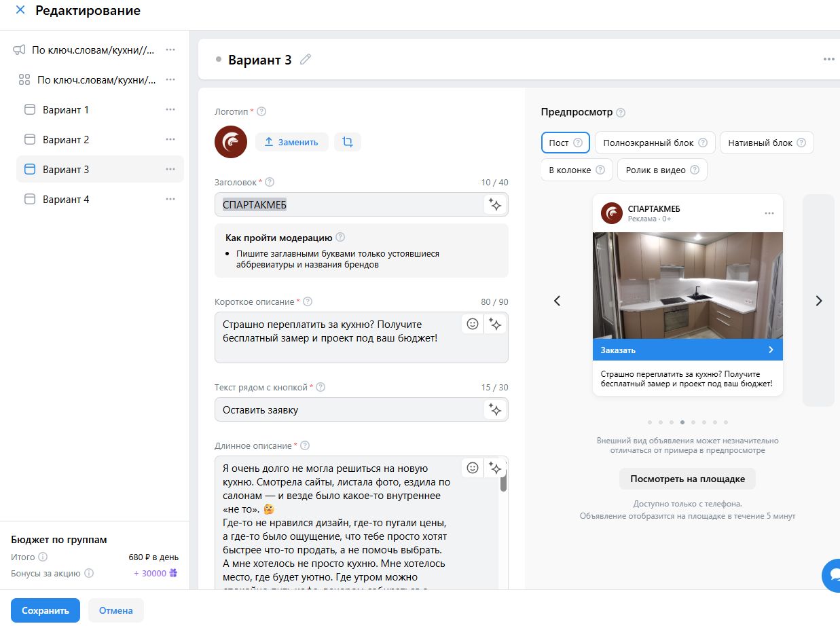Image resolution: width=840 pixels, height=626 pixels.
Task: Show previous preview with left arrow
Action: (558, 301)
